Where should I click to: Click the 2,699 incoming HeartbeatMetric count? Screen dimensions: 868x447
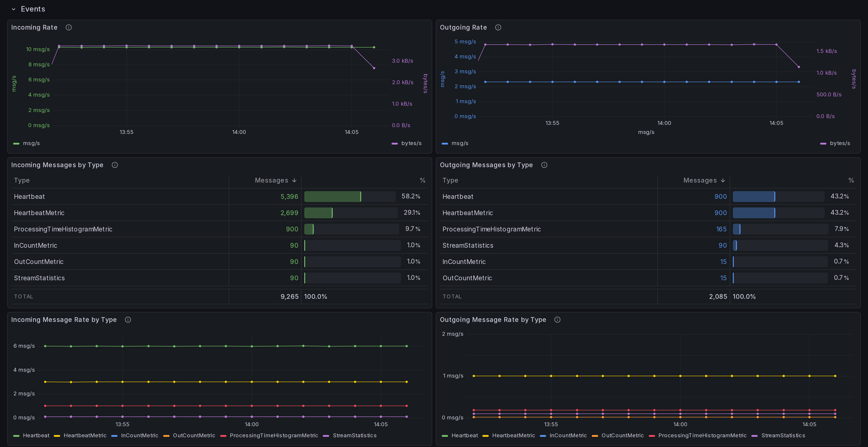coord(289,213)
